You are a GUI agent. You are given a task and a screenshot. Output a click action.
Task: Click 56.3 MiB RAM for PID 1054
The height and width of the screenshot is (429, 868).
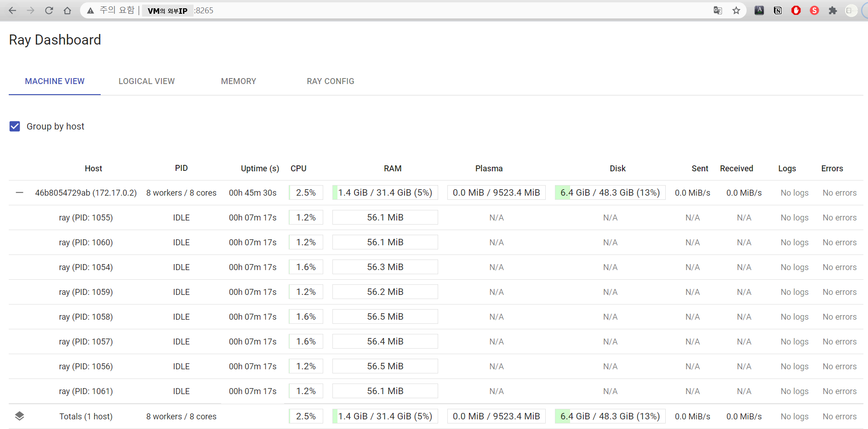coord(385,267)
